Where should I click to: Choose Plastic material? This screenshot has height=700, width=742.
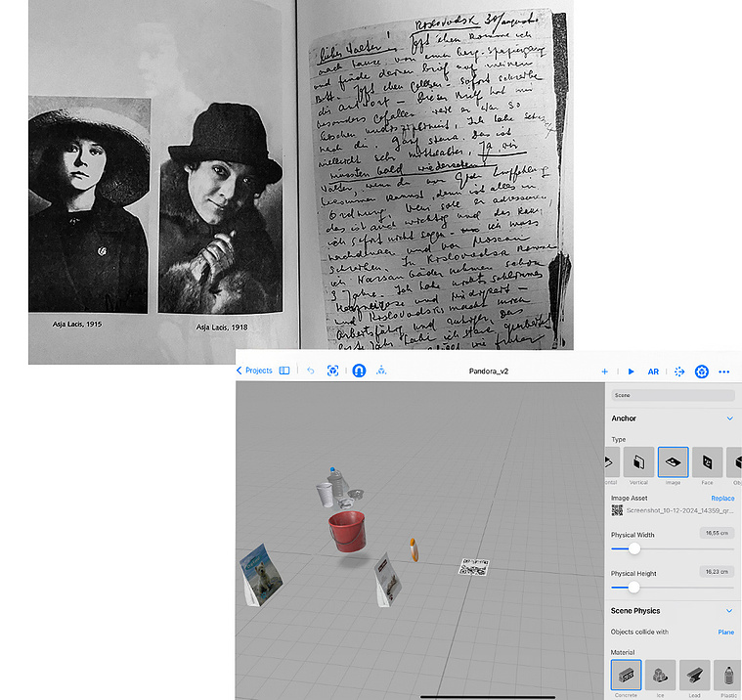point(728,675)
